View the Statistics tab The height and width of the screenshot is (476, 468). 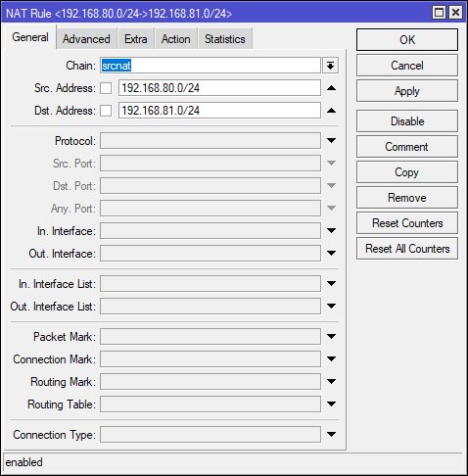(225, 39)
